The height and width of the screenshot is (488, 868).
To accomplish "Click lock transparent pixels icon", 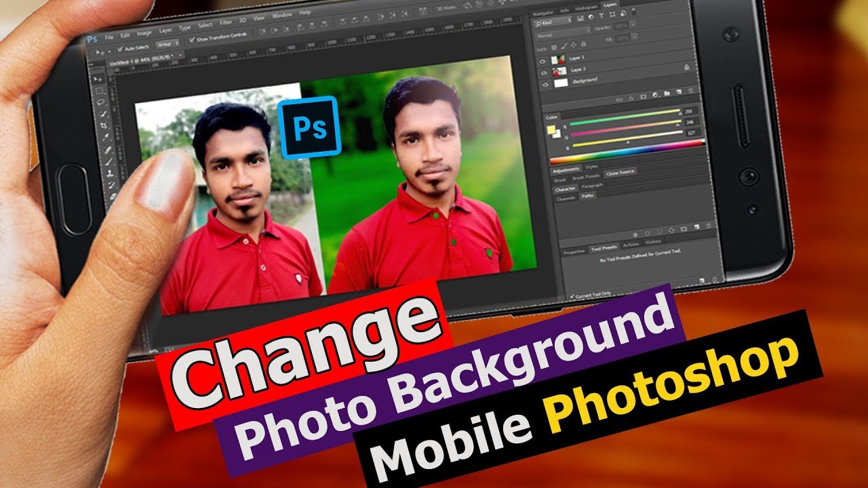I will [x=554, y=47].
